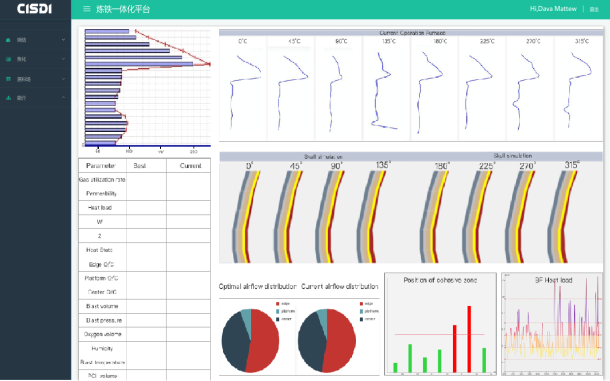The image size is (610, 381).
Task: Click the longest blue bar in horizontal chart
Action: point(139,64)
